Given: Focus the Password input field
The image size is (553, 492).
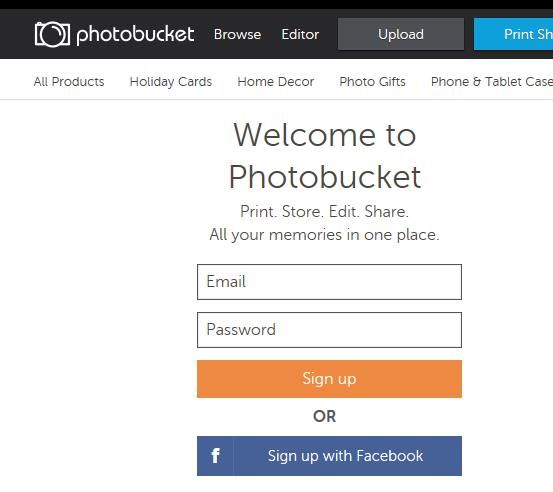Looking at the screenshot, I should tap(329, 330).
